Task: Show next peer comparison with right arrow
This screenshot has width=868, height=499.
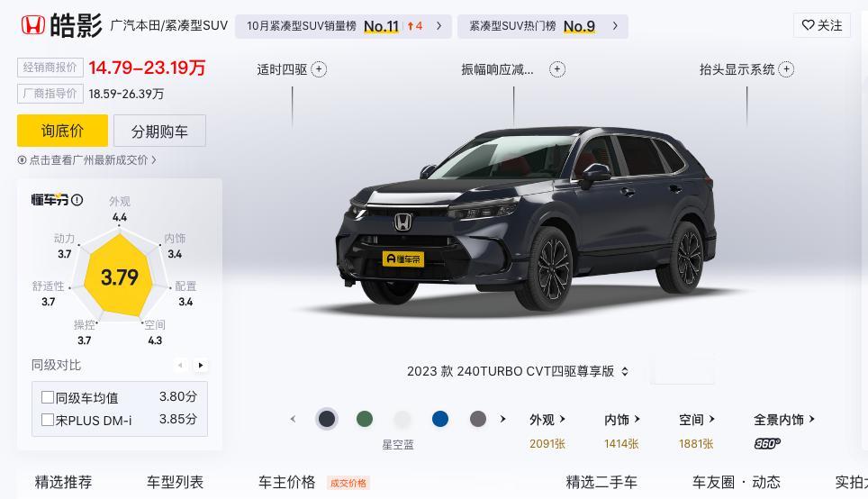Action: tap(201, 365)
